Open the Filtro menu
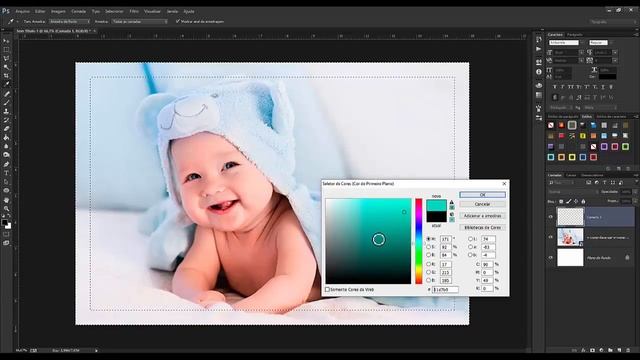 pos(134,11)
